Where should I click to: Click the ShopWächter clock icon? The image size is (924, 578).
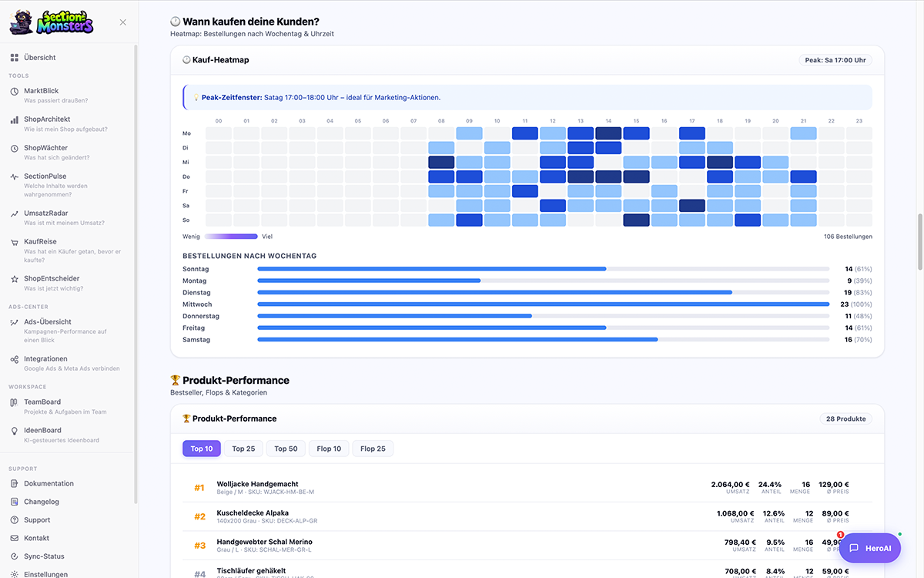[x=15, y=148]
